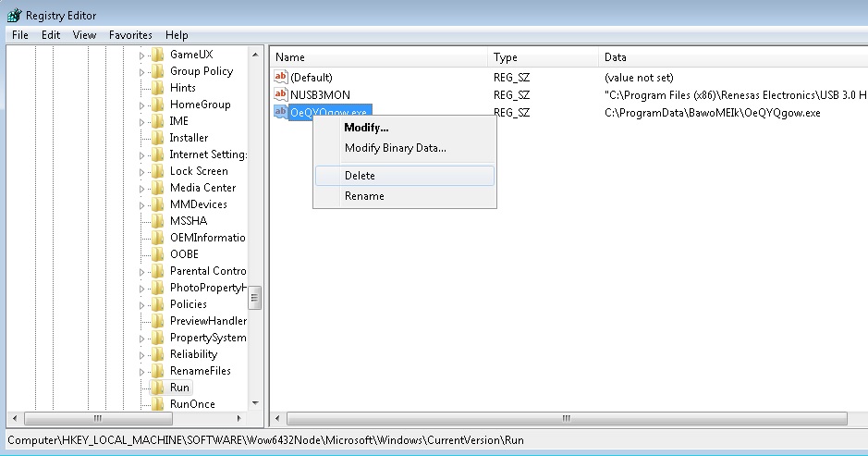Click the PreviewHandlers folder icon

point(158,320)
